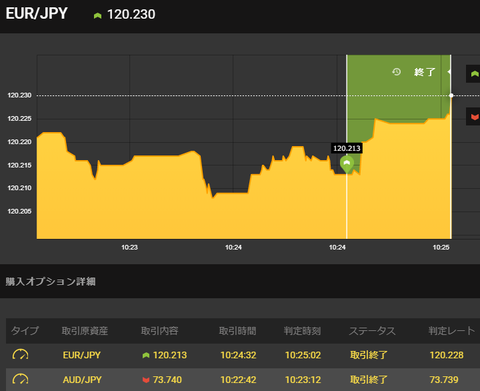This screenshot has height=391, width=480.
Task: Open the AUD/JPY asset link in table
Action: (x=82, y=380)
